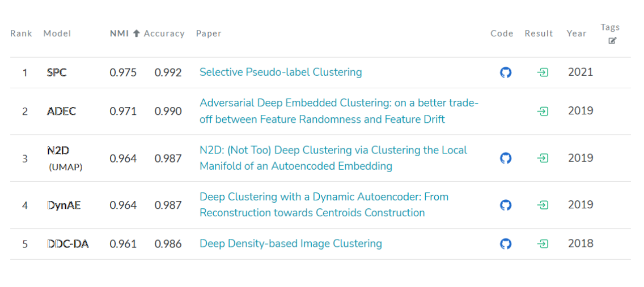Sort the table by Accuracy column
This screenshot has width=644, height=287.
[164, 33]
